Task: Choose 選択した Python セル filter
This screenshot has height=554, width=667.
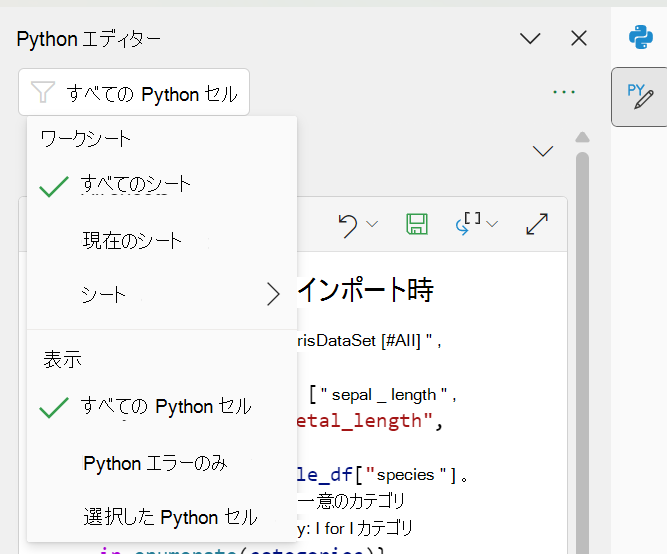Action: [x=162, y=517]
